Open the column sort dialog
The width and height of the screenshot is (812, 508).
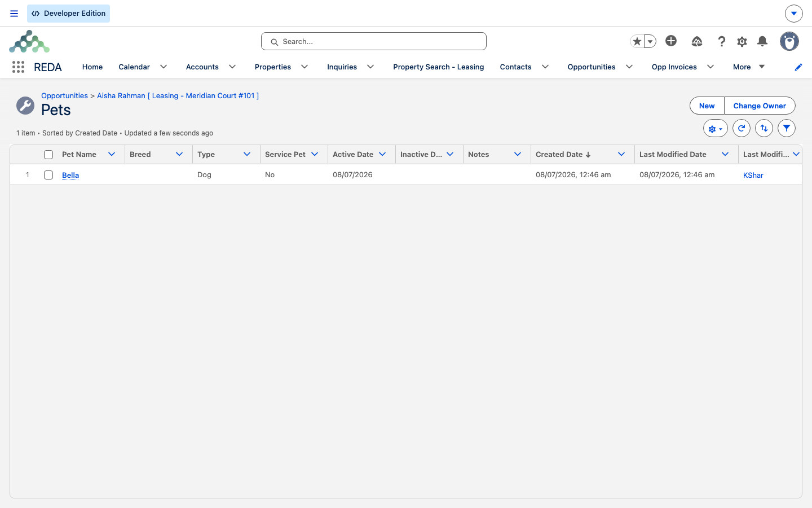click(764, 128)
